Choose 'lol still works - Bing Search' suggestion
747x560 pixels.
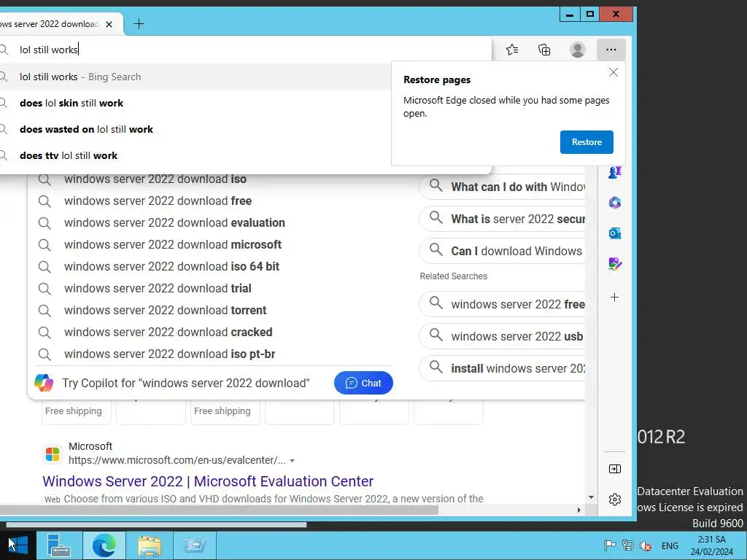coord(196,77)
